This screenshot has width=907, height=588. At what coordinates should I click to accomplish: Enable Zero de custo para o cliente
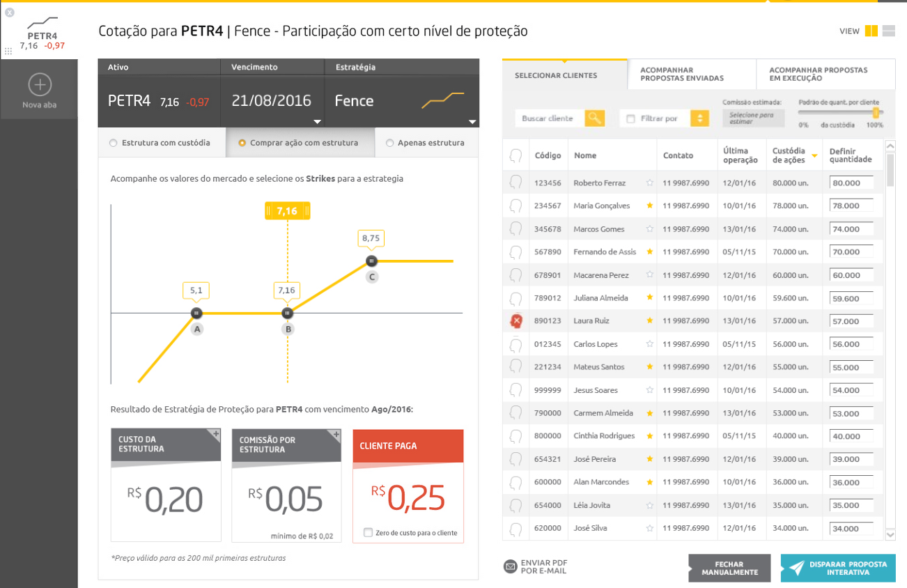(368, 533)
